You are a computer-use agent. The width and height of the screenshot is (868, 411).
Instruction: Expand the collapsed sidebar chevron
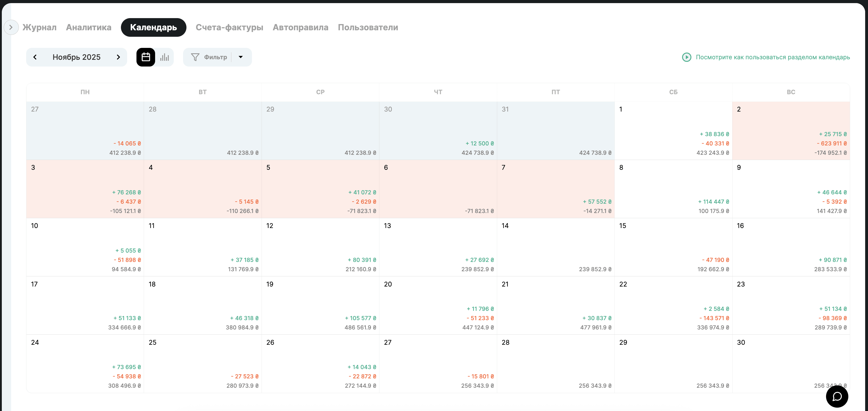point(11,27)
